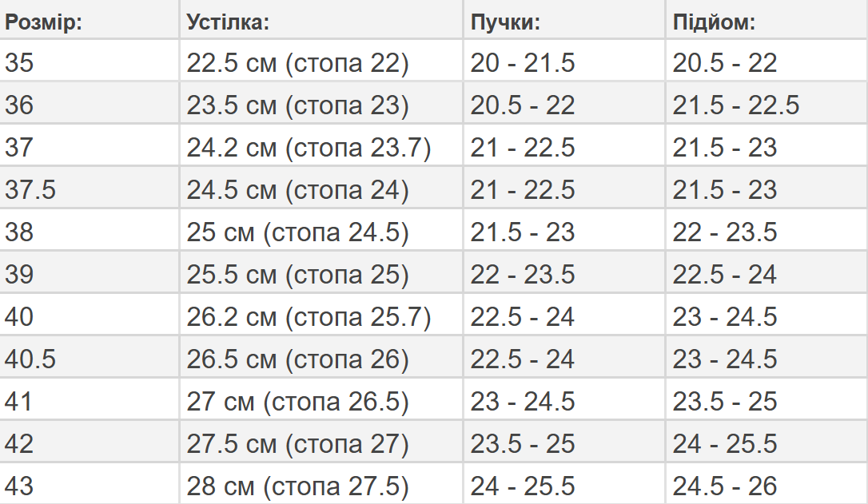Select size 36 cell
This screenshot has height=504, width=868.
(90, 104)
